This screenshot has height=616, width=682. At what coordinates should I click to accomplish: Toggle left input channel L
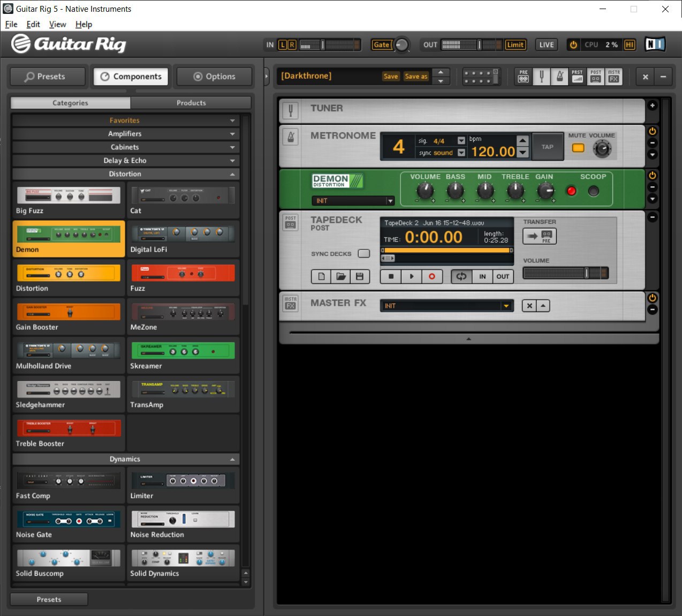coord(283,44)
